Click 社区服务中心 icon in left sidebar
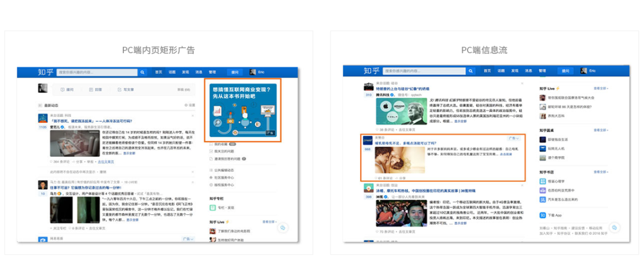Image resolution: width=644 pixels, height=278 pixels. coord(211,177)
